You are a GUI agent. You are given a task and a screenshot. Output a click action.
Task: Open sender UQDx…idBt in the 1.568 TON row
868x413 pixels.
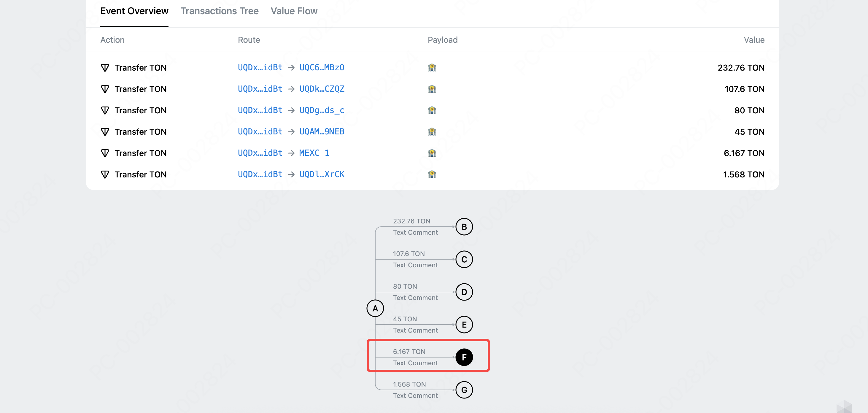click(x=260, y=174)
